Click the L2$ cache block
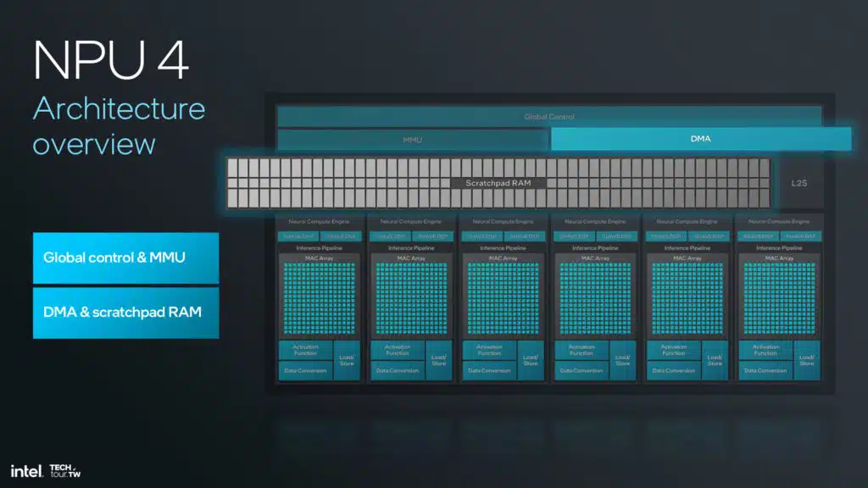 tap(798, 183)
